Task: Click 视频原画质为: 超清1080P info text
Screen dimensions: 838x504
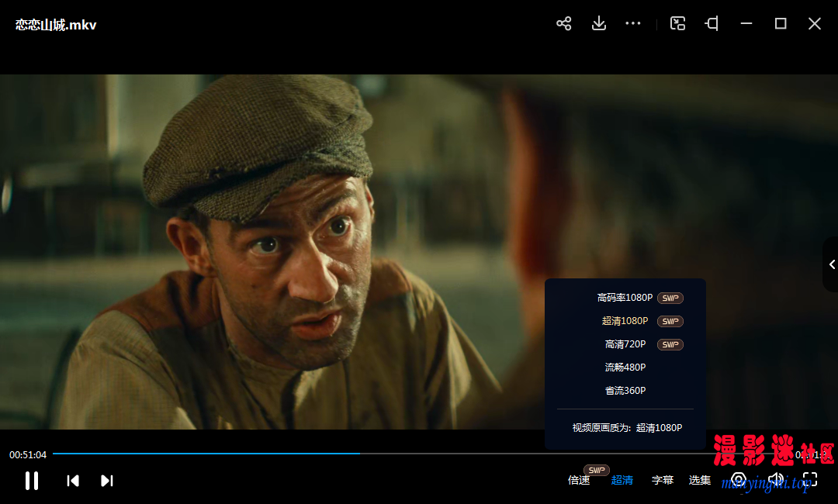Action: 627,428
